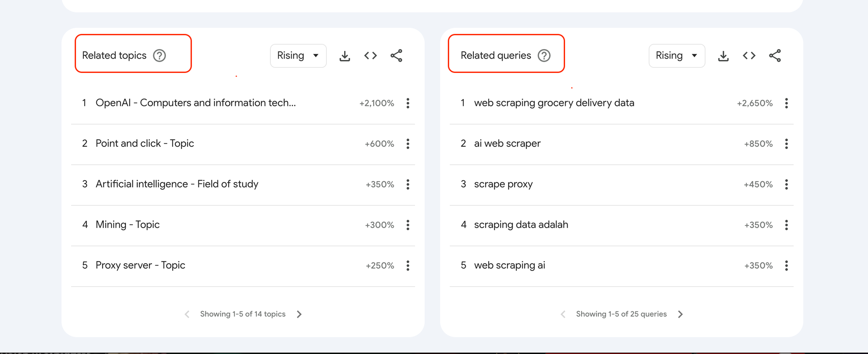
Task: Open more options for Proxy server row
Action: tap(408, 265)
